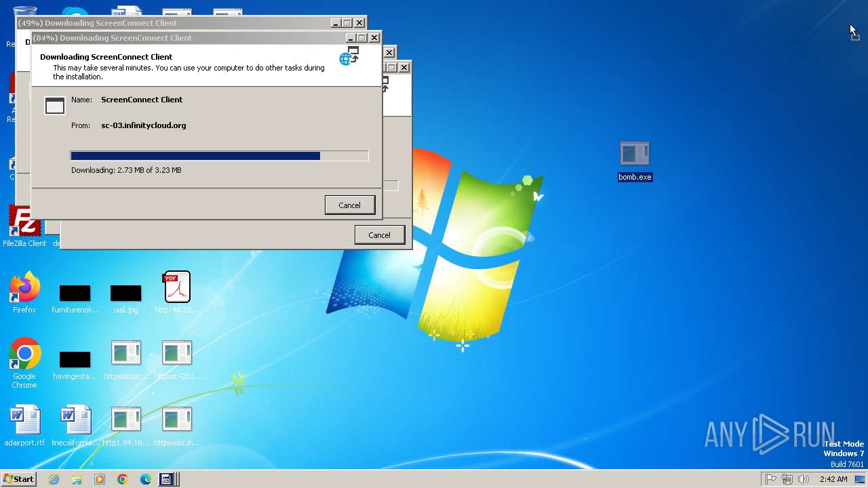Open the Start menu

(x=18, y=479)
